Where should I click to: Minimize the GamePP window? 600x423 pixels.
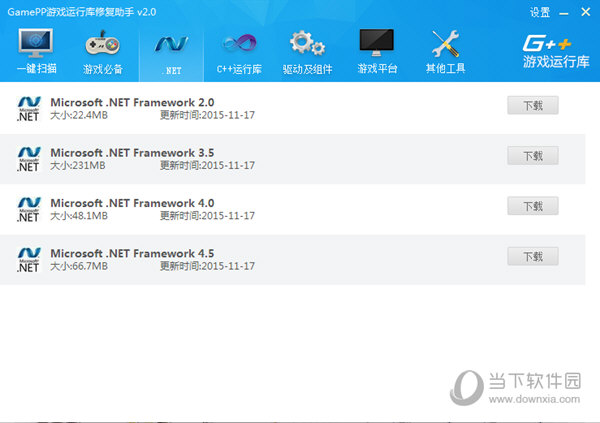pyautogui.click(x=564, y=13)
